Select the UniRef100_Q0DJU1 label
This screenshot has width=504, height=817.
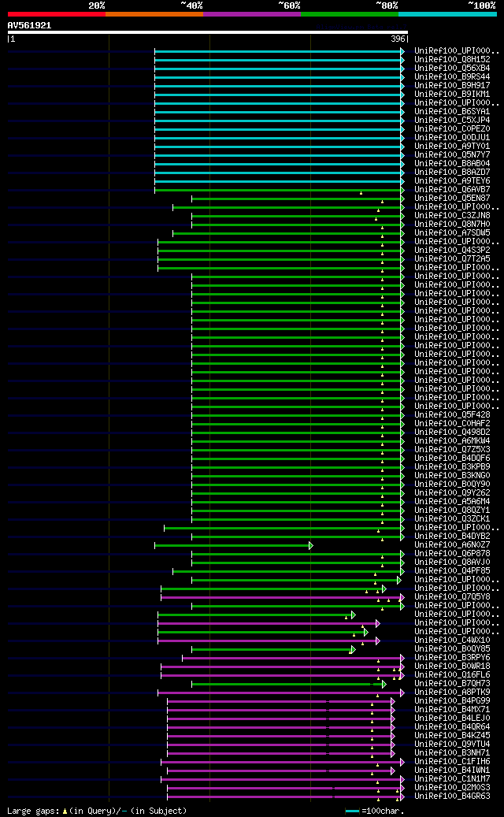[x=452, y=138]
